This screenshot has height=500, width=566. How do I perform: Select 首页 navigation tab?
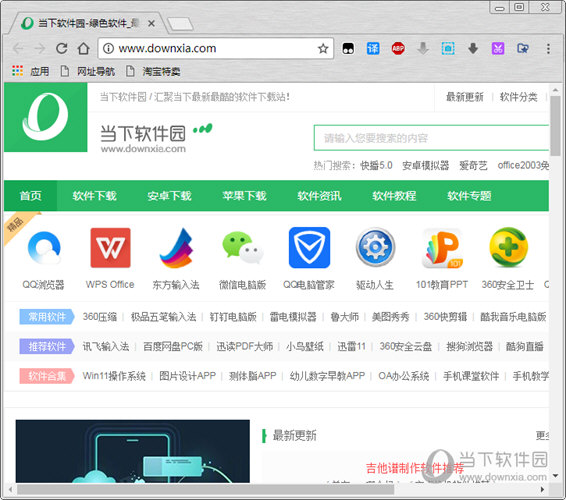tap(31, 196)
